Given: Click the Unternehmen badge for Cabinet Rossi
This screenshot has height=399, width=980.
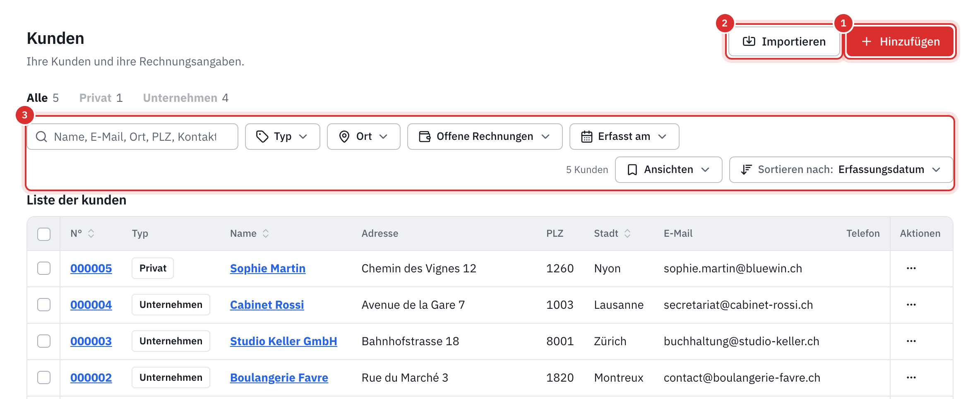Looking at the screenshot, I should [x=171, y=305].
